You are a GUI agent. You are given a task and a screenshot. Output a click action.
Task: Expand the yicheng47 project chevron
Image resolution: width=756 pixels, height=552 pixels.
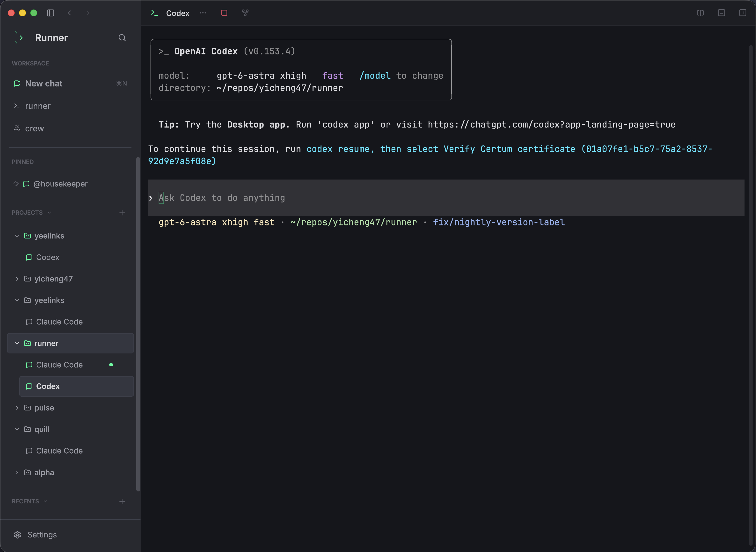coord(17,279)
